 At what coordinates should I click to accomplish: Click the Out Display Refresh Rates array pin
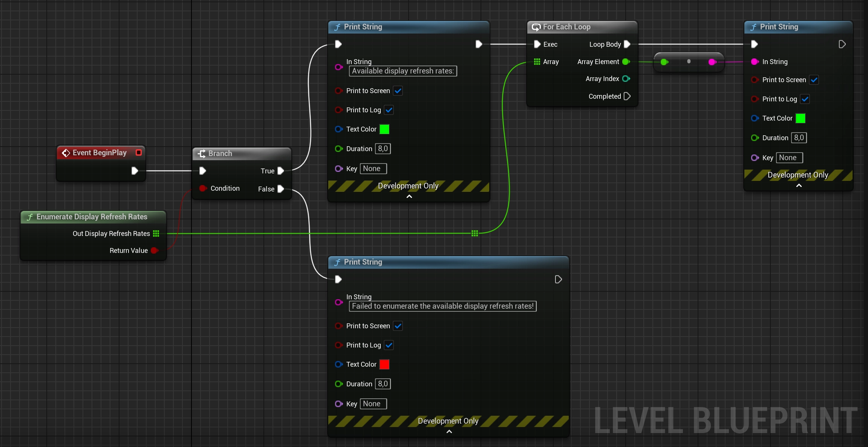point(156,233)
